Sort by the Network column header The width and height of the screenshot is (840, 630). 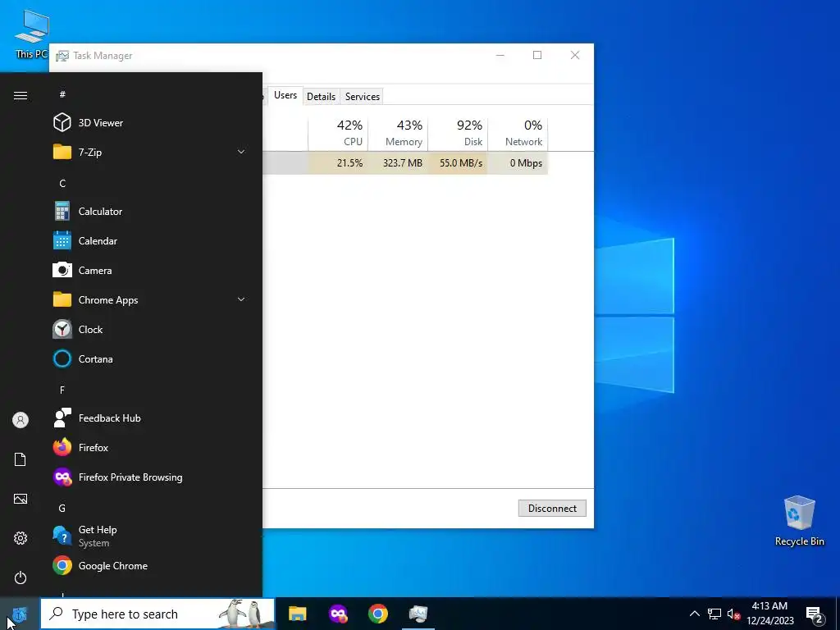pyautogui.click(x=518, y=133)
